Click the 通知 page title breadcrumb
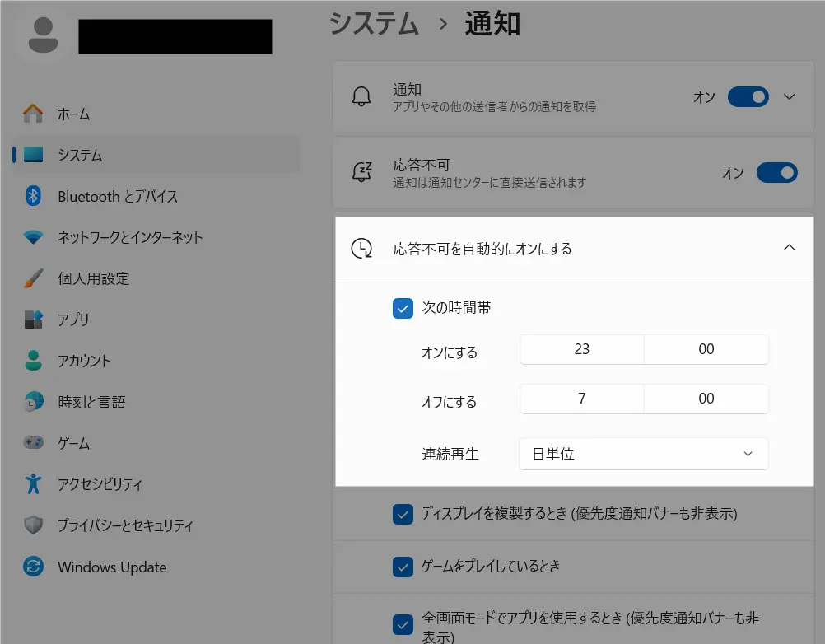 492,24
